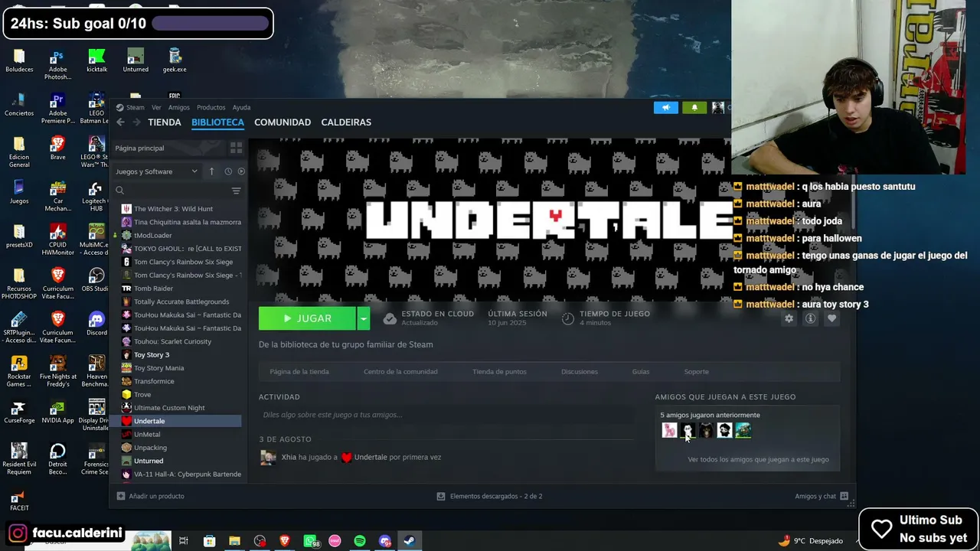Open FACEIT desktop shortcut
Image resolution: width=980 pixels, height=551 pixels.
point(19,500)
